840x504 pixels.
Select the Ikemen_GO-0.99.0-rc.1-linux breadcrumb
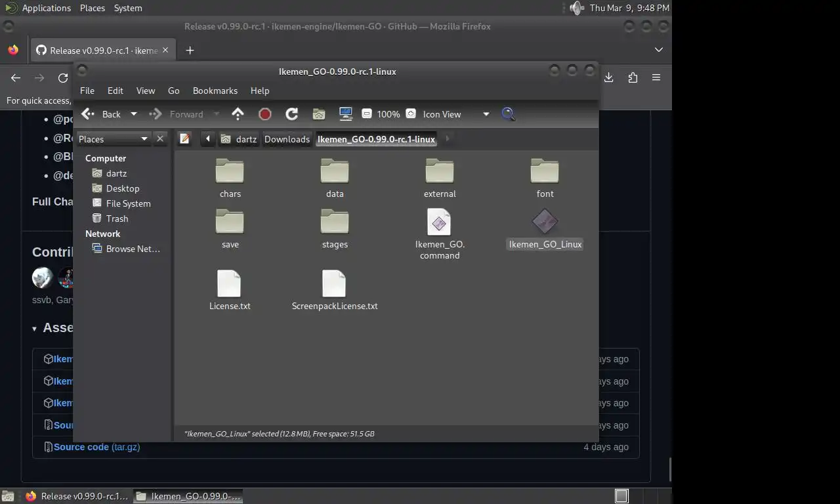pos(376,138)
